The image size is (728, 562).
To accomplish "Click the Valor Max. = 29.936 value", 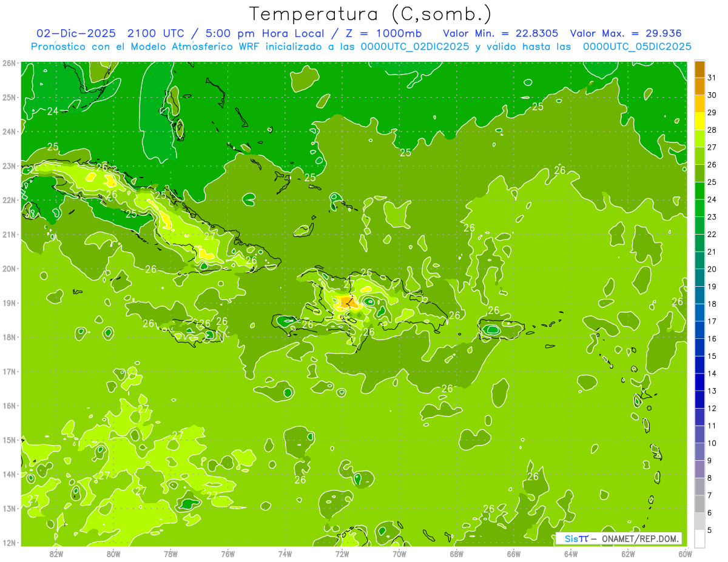I will pyautogui.click(x=625, y=33).
